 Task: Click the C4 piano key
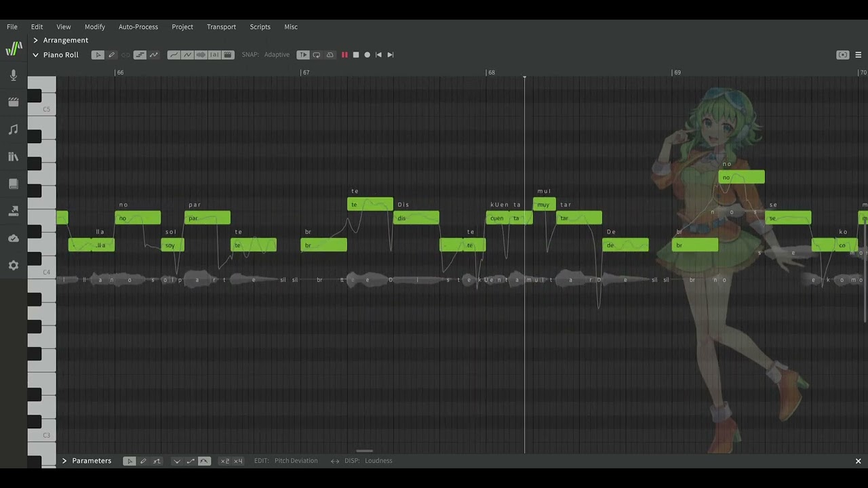tap(41, 272)
